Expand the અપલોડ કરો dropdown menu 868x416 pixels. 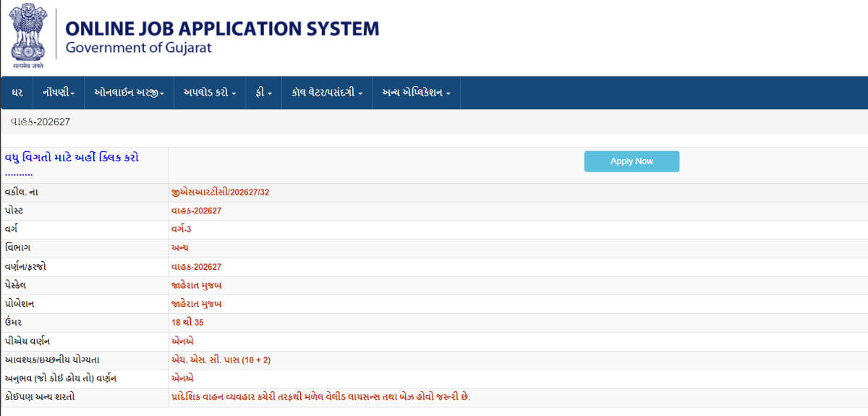point(210,93)
